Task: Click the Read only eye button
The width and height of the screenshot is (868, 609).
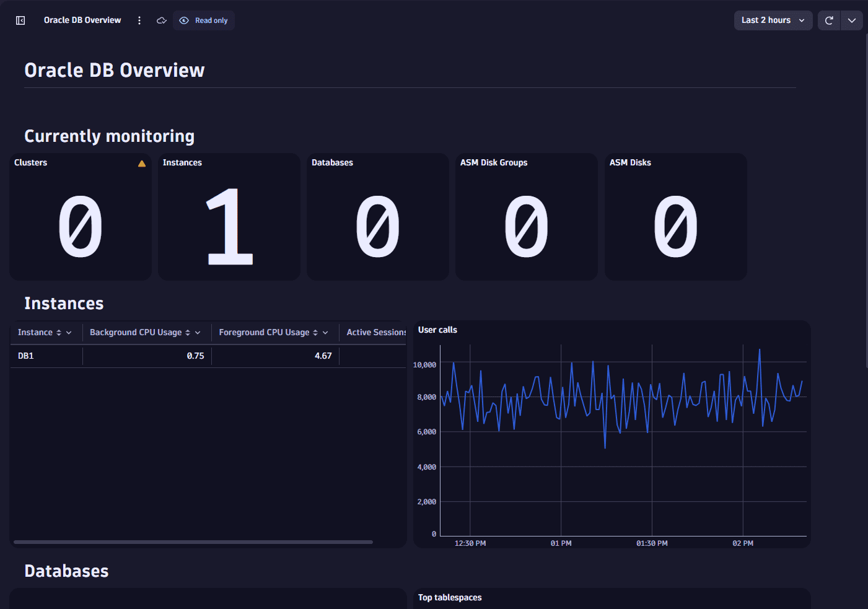Action: 204,20
